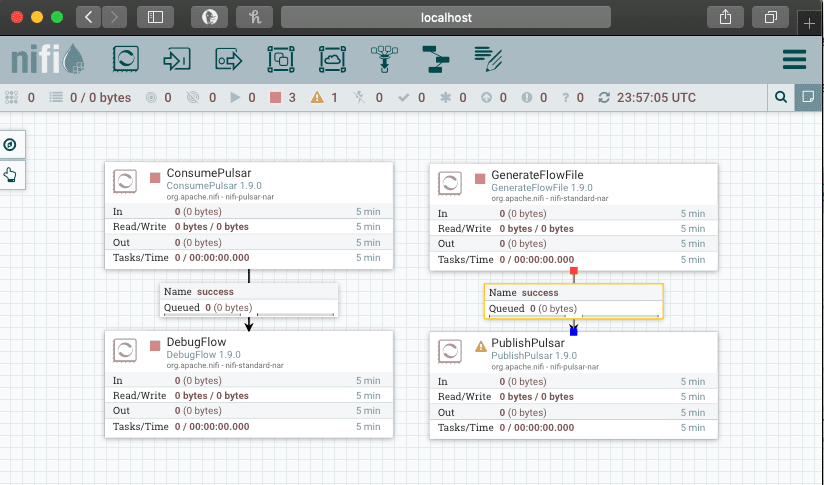Viewport: 824px width, 485px height.
Task: Show all tabs overview button
Action: (770, 17)
